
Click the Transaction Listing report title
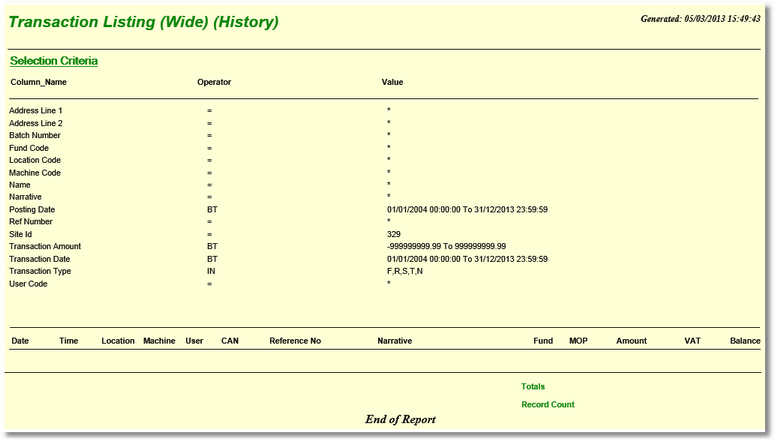click(144, 22)
